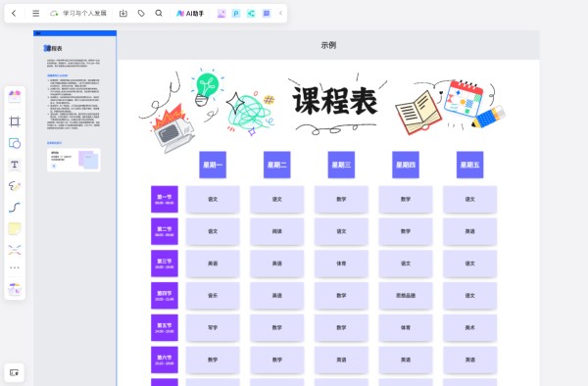The image size is (588, 386).
Task: Select the Text tool
Action: 15,165
